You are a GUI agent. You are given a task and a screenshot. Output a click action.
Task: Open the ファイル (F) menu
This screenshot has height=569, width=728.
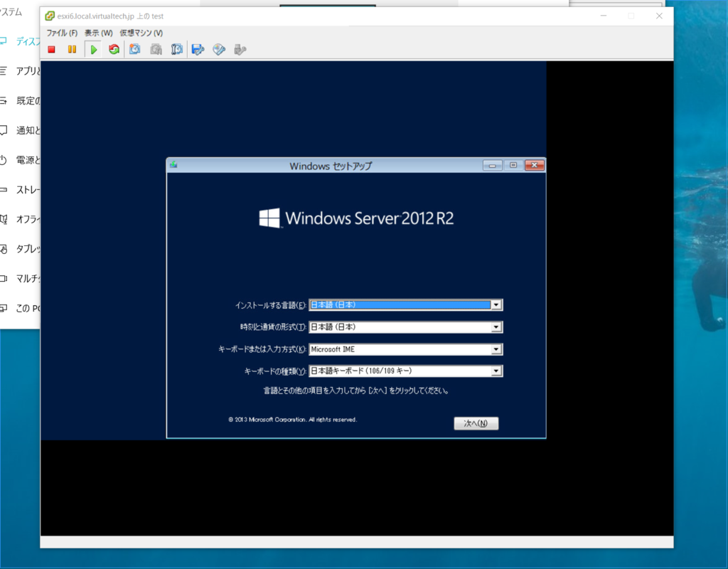click(62, 33)
